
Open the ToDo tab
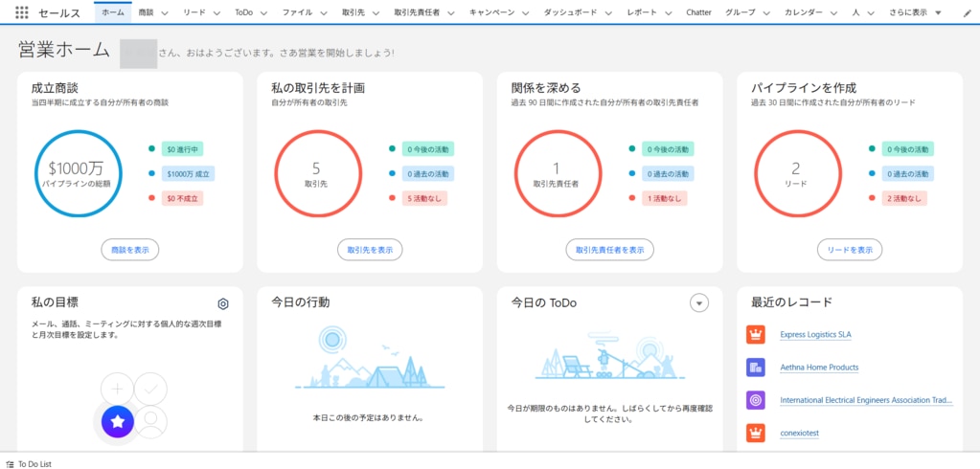[244, 12]
